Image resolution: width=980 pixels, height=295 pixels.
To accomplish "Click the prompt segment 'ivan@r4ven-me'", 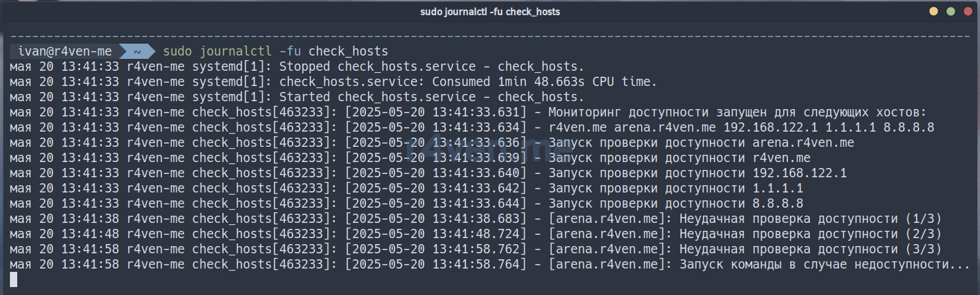I will (x=65, y=51).
